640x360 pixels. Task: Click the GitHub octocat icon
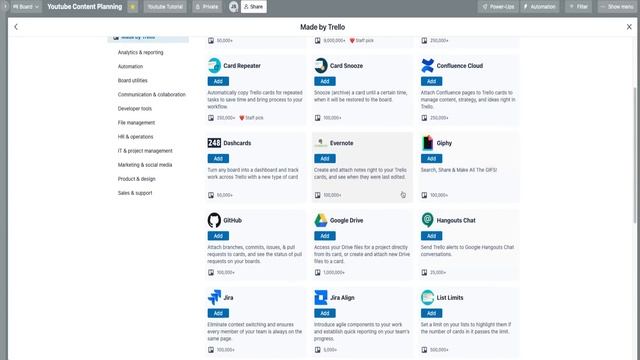(214, 220)
